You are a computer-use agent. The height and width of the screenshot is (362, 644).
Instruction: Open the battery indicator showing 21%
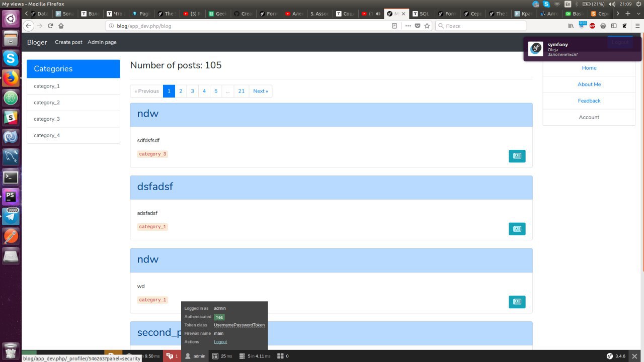point(594,4)
